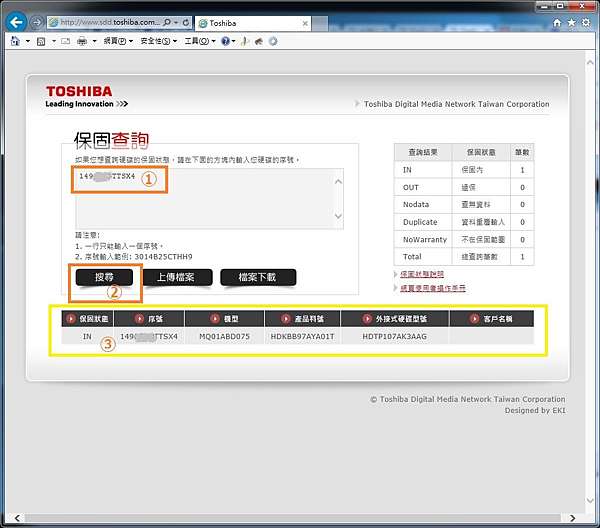Open the help icon dropdown arrow
Image resolution: width=600 pixels, height=528 pixels.
point(233,41)
